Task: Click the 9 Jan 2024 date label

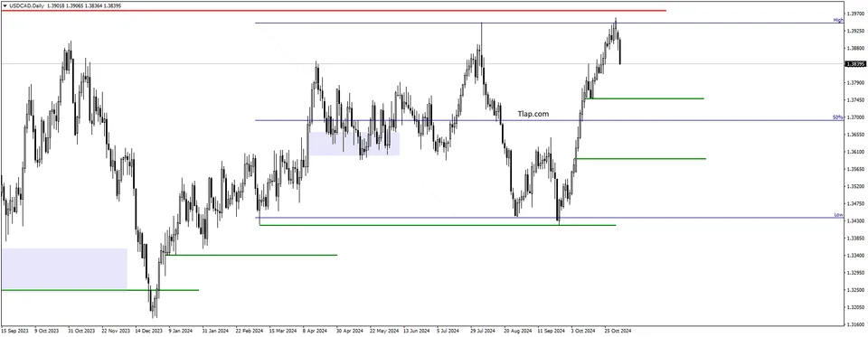Action: (x=180, y=331)
